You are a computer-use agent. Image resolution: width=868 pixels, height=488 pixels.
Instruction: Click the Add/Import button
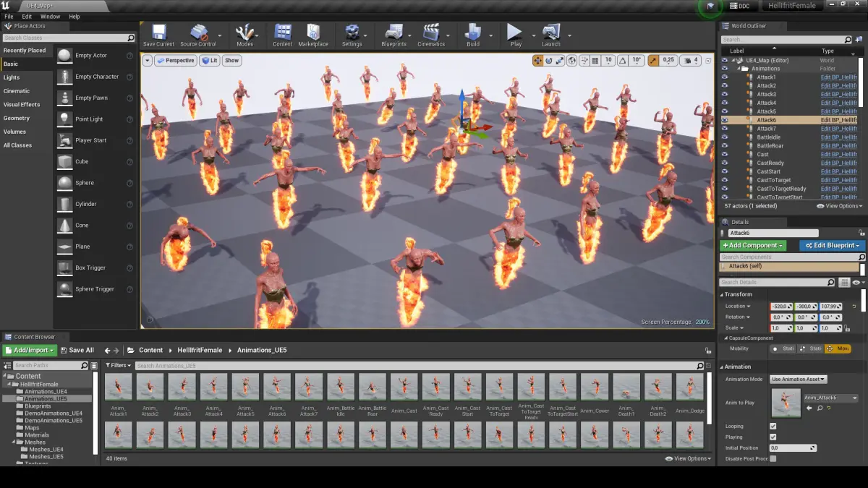click(x=30, y=350)
